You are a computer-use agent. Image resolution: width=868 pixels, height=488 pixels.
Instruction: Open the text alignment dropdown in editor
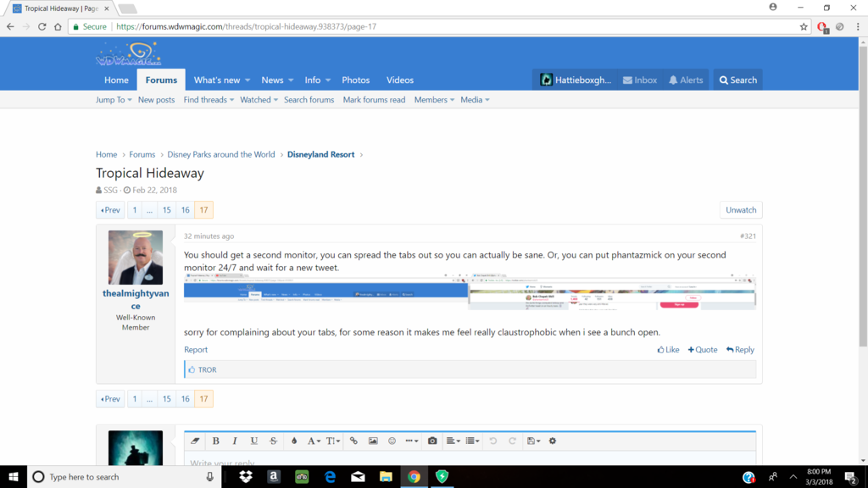453,441
